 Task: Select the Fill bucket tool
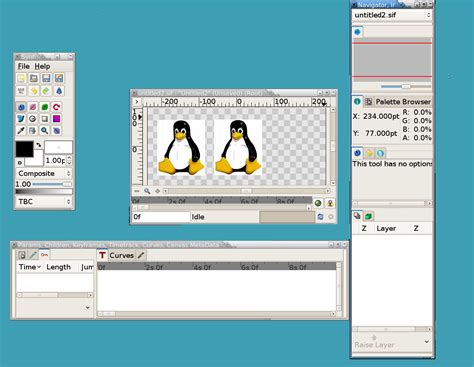[x=33, y=130]
